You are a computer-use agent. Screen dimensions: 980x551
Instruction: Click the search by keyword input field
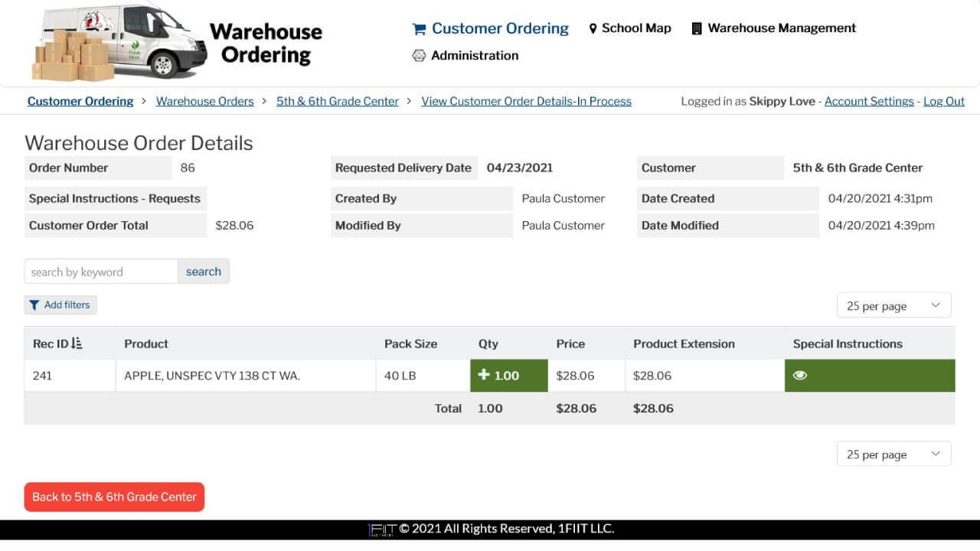(x=100, y=271)
